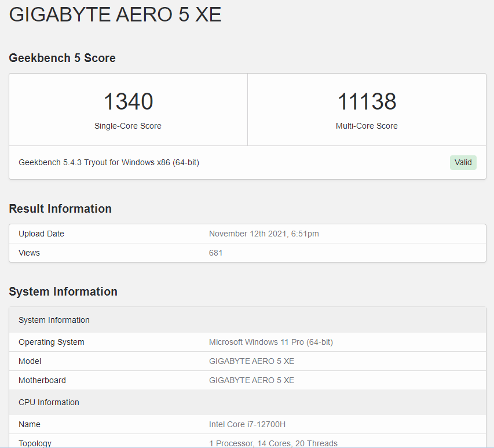Click the Microsoft Windows 11 Pro value
This screenshot has height=448, width=494.
click(270, 342)
